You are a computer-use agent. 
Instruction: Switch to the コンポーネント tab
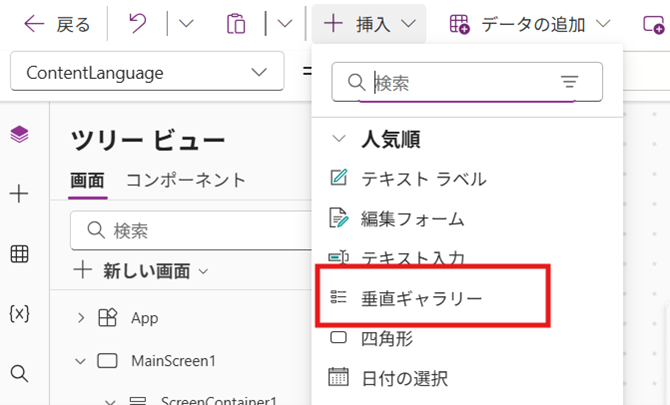click(185, 180)
